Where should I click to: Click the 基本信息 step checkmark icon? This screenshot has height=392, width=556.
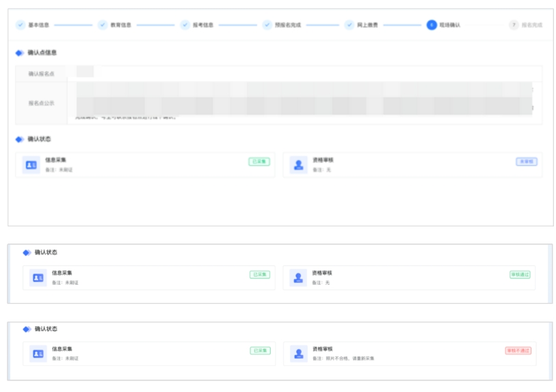21,25
